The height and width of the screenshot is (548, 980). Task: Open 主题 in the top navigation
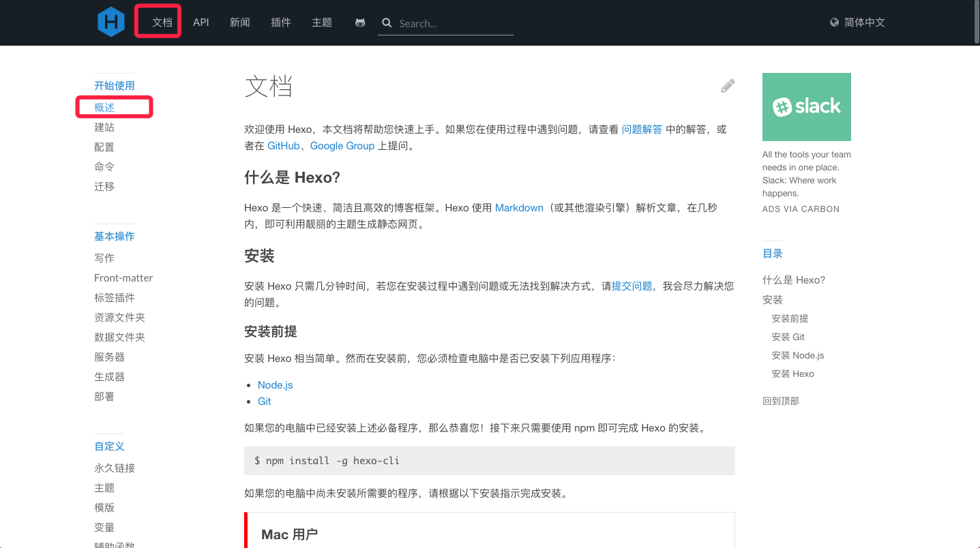point(322,22)
